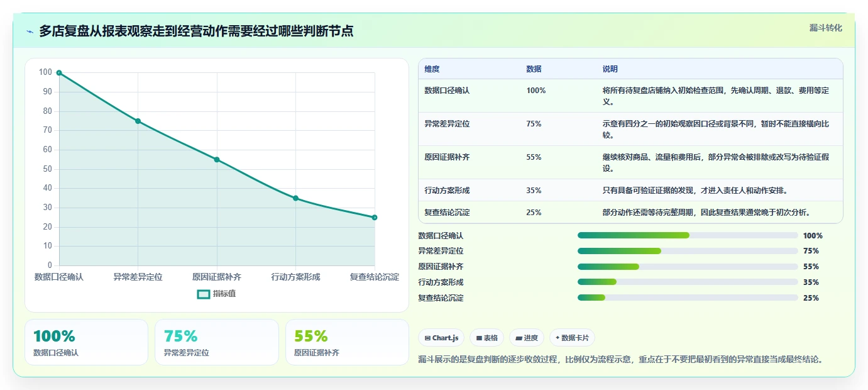
Task: Click the chart data point at 数据口径确认
Action: (59, 73)
